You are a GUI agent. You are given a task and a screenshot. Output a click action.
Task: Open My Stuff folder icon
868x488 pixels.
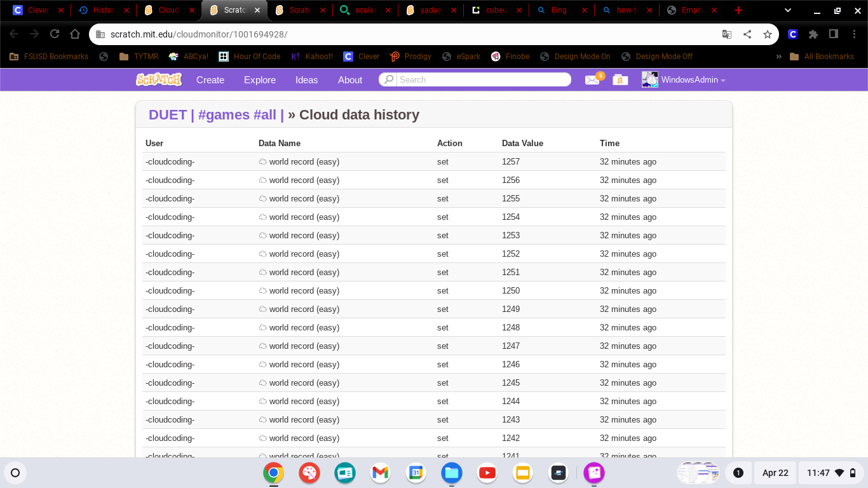[620, 80]
